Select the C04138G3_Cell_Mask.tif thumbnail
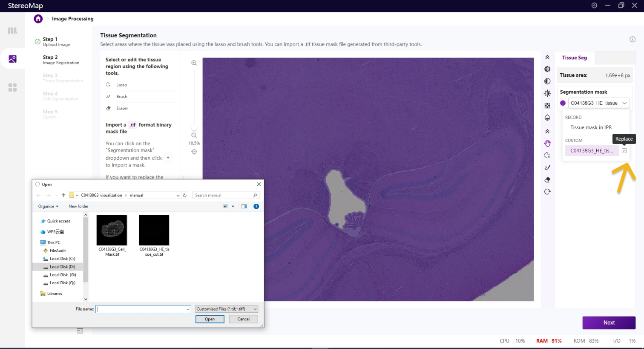This screenshot has width=644, height=349. (x=112, y=231)
